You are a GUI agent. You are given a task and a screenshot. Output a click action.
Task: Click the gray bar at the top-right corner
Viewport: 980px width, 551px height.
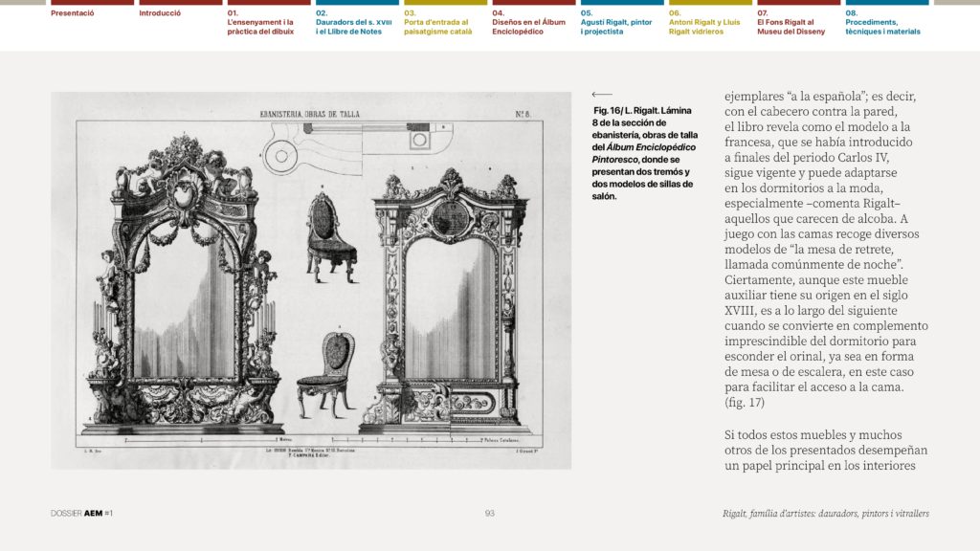pyautogui.click(x=956, y=2)
